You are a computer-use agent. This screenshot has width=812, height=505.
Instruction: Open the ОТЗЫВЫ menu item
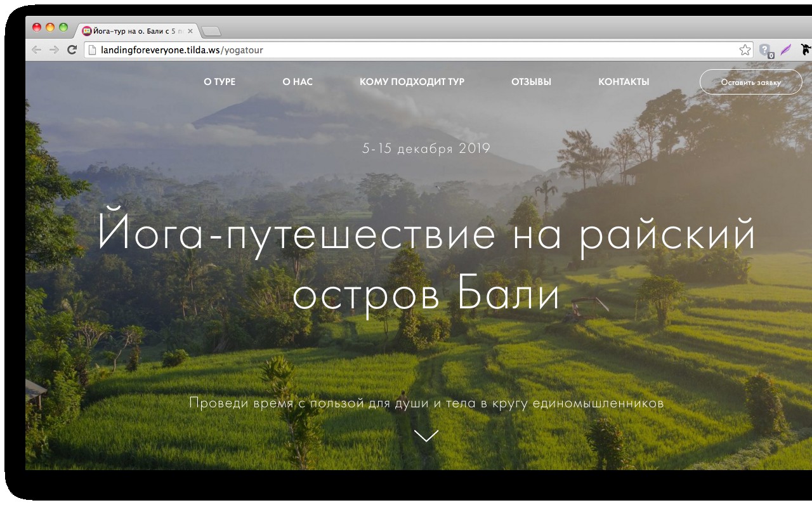pyautogui.click(x=531, y=82)
